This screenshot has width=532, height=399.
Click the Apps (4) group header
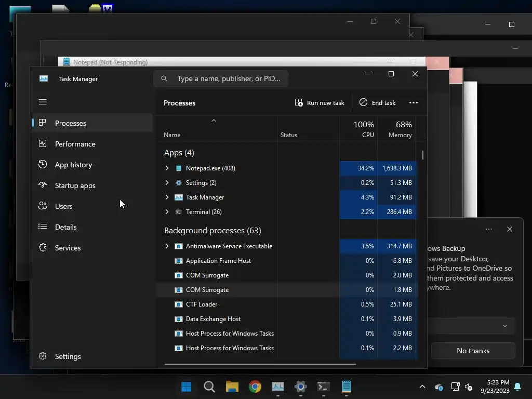(179, 153)
